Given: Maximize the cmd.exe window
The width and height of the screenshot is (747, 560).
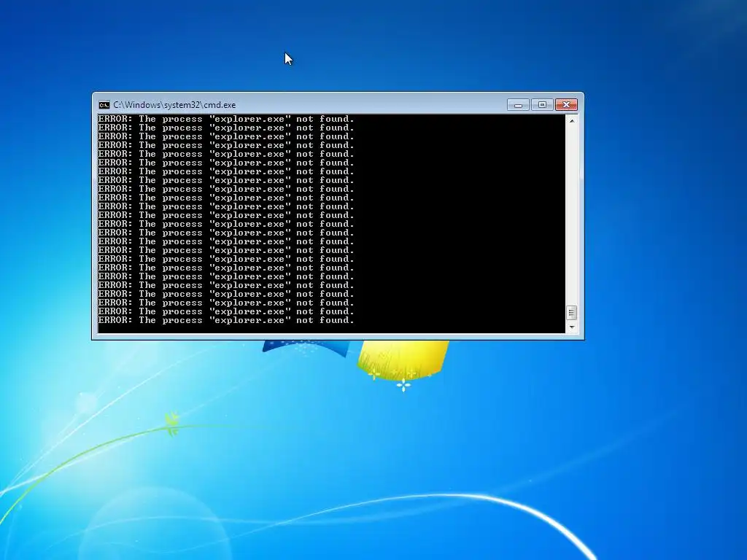Looking at the screenshot, I should [x=542, y=105].
